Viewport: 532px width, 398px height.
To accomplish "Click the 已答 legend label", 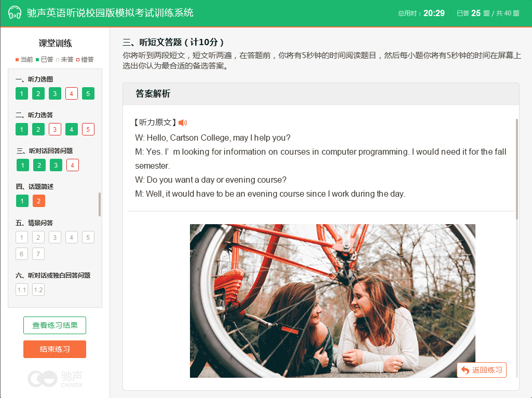I will point(47,59).
